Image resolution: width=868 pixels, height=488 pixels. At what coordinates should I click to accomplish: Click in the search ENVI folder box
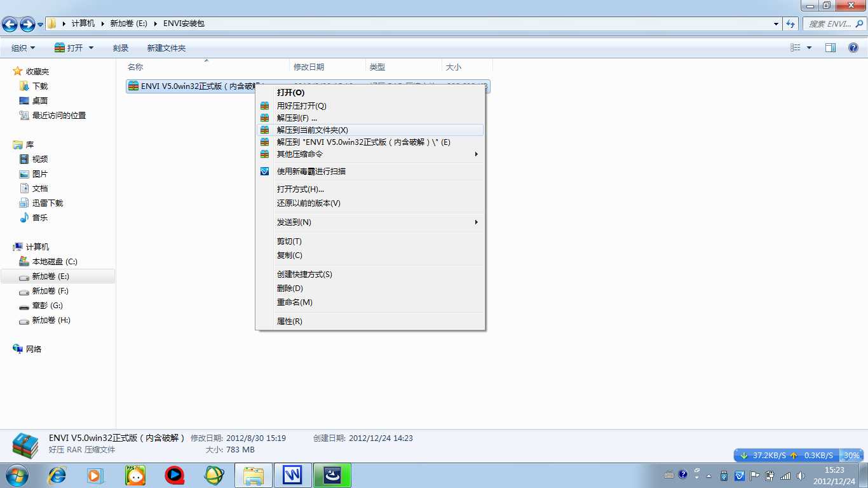[x=834, y=24]
